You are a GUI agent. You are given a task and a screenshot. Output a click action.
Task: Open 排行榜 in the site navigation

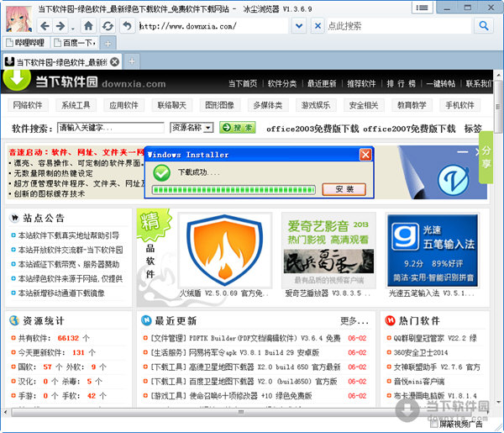pyautogui.click(x=402, y=84)
